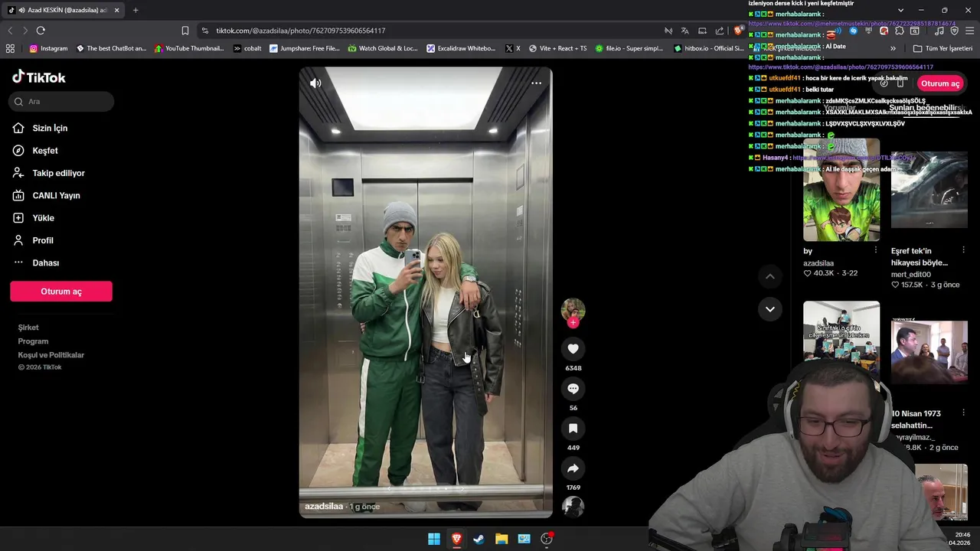Click the TikTok logo
The width and height of the screenshot is (980, 551).
click(39, 77)
